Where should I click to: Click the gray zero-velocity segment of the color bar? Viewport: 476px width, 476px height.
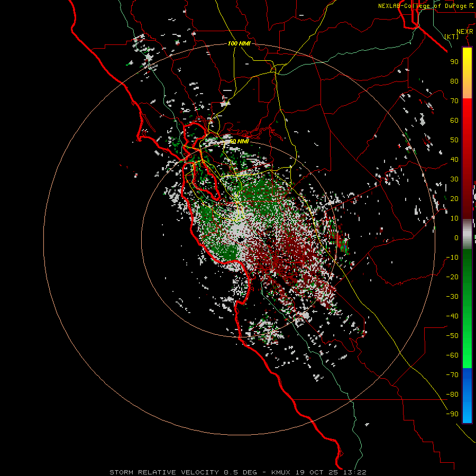point(467,234)
